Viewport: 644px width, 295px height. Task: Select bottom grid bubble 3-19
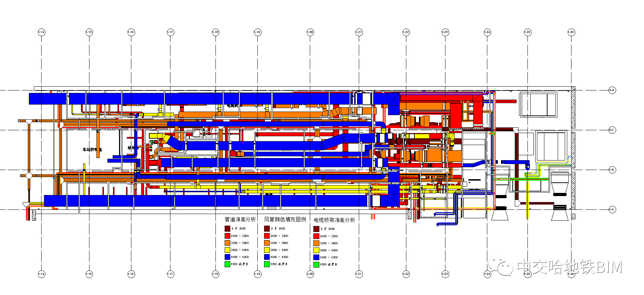257,274
